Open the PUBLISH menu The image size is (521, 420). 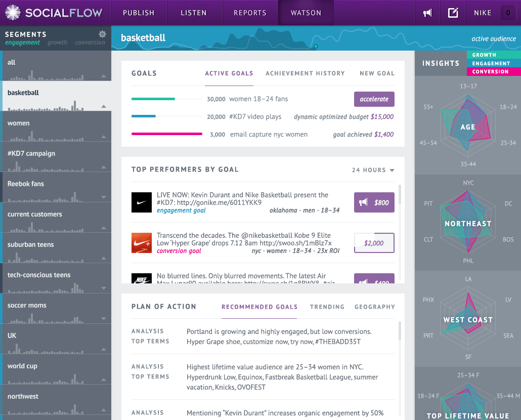139,13
